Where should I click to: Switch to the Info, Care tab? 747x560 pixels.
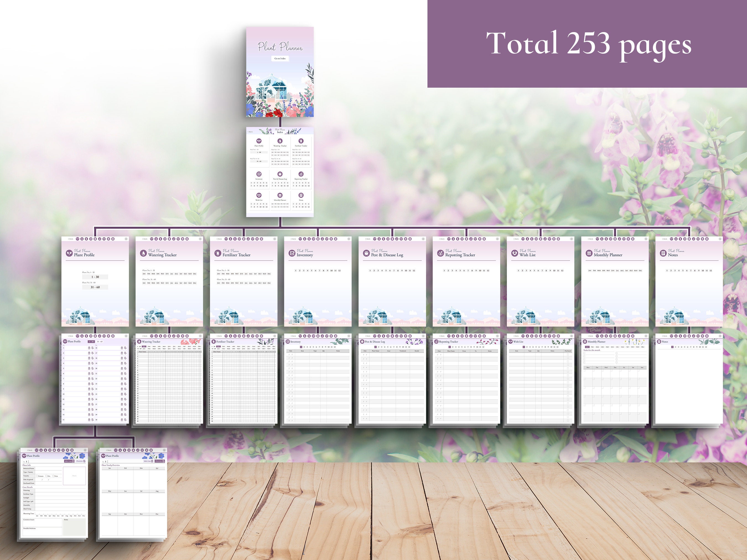(x=69, y=462)
